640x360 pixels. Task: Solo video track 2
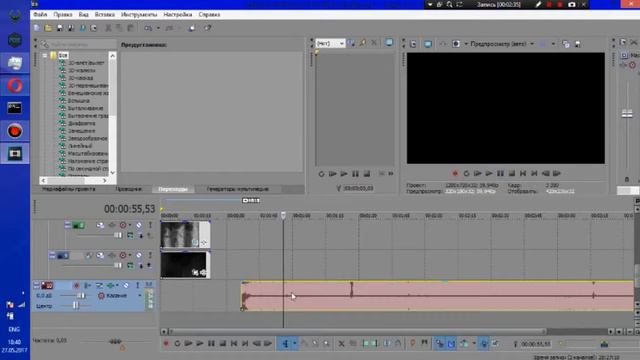[x=150, y=255]
